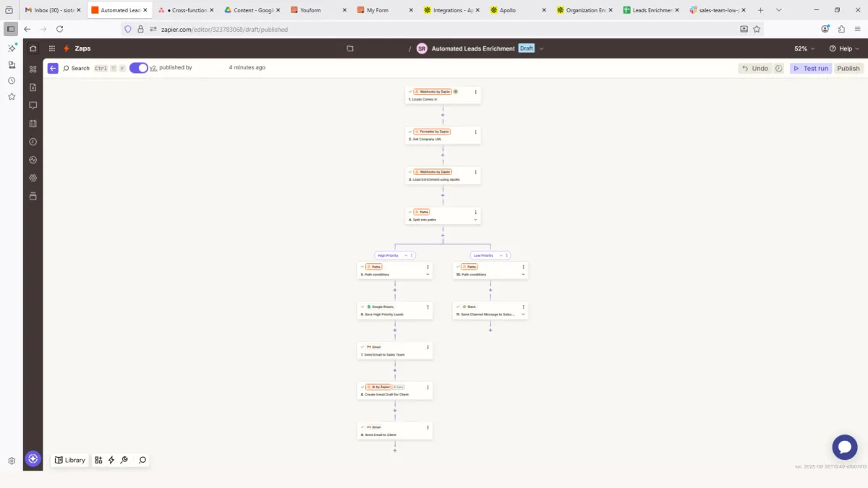Viewport: 868px width, 488px height.
Task: Click the lightning bolt icon in bottom toolbar
Action: pos(111,460)
